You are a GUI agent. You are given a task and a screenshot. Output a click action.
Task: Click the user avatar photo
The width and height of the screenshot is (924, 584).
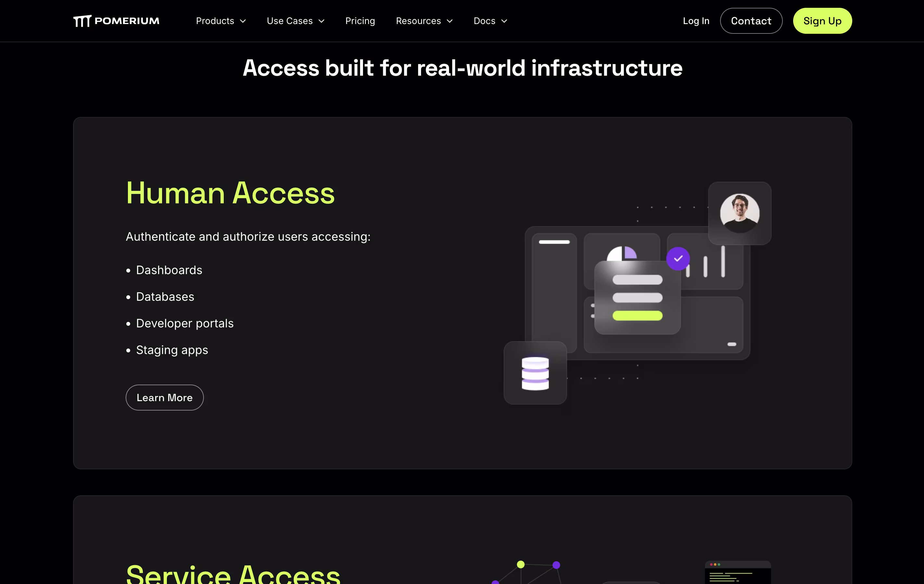(x=740, y=213)
